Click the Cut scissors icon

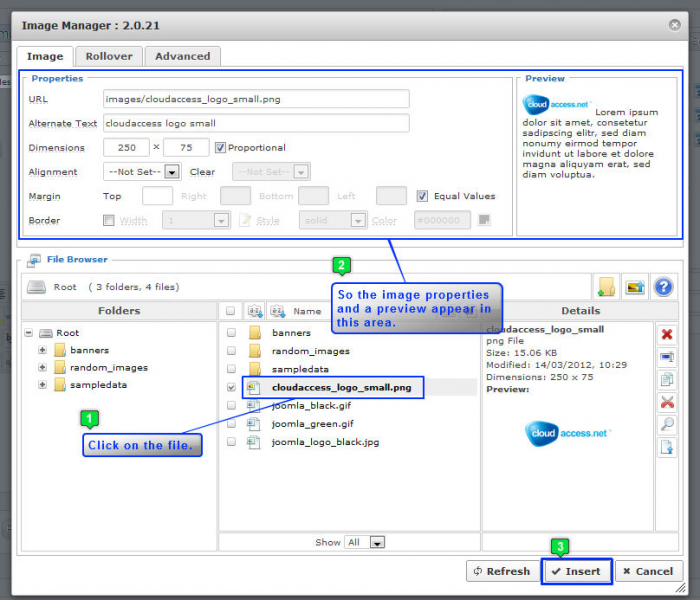[667, 402]
